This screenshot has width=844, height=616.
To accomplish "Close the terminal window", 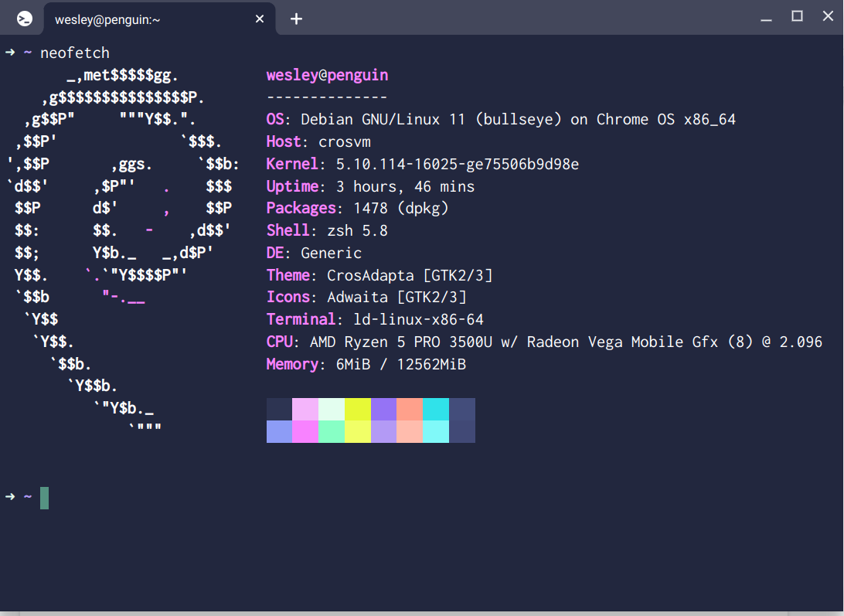I will [x=828, y=16].
